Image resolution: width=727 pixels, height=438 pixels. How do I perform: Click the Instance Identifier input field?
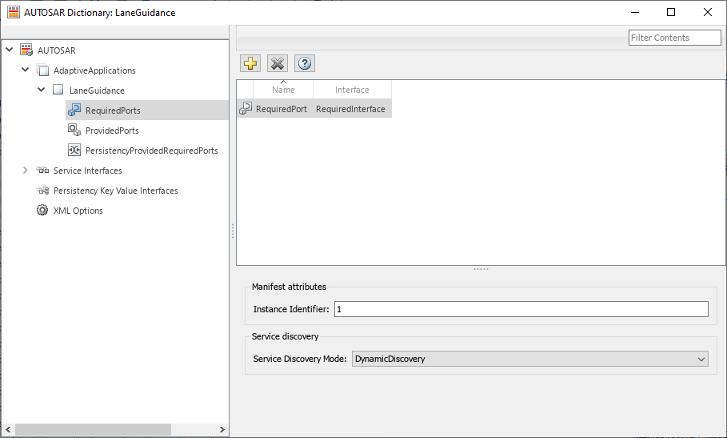pos(521,309)
